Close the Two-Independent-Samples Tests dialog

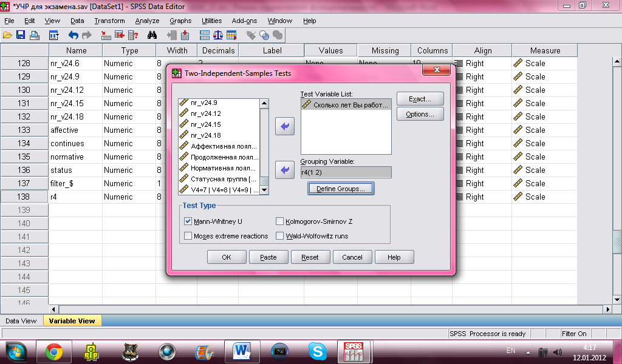point(437,70)
